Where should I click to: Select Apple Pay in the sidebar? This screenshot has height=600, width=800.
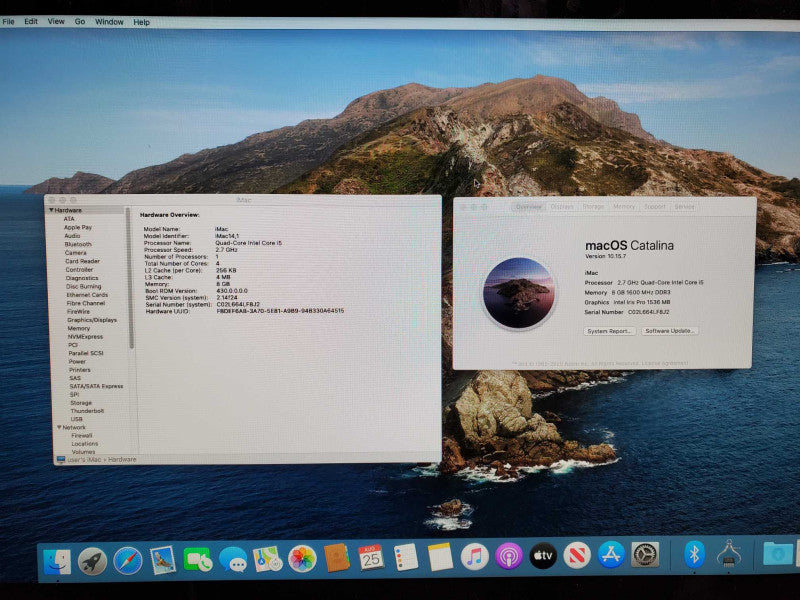[78, 228]
